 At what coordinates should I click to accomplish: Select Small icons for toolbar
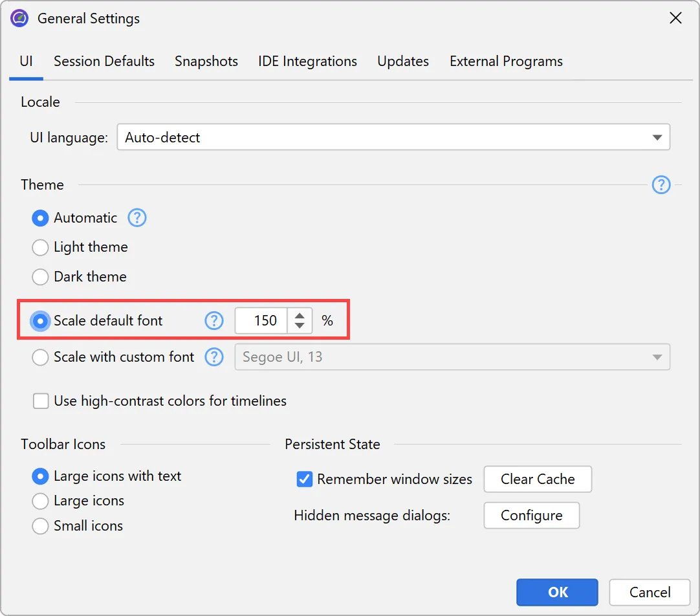click(41, 526)
